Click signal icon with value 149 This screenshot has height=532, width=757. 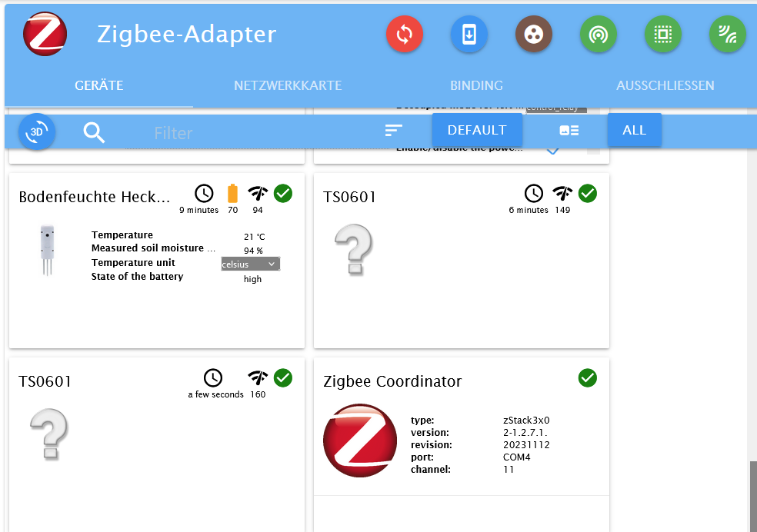pyautogui.click(x=562, y=194)
